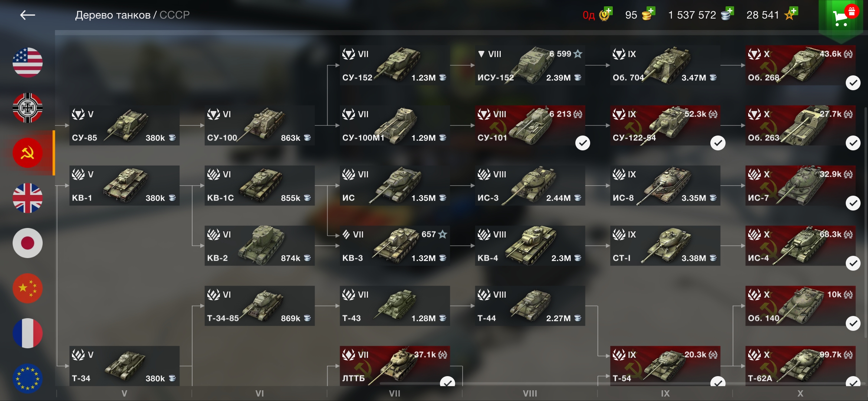The height and width of the screenshot is (401, 868).
Task: Select the China flag nation icon
Action: tap(28, 288)
